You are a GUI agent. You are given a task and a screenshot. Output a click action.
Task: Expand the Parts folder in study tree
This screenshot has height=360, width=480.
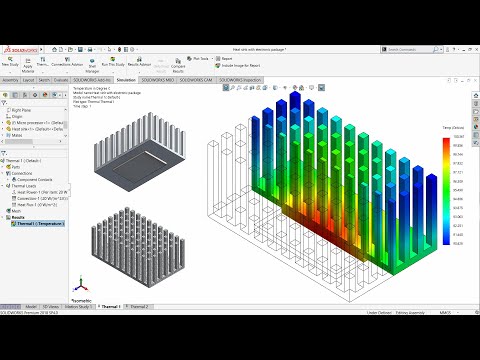[x=3, y=167]
